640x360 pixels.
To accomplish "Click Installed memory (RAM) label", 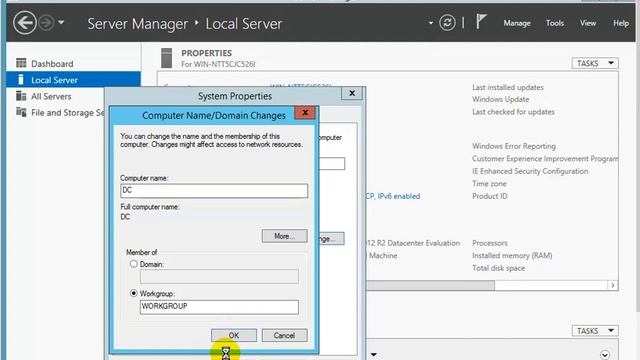I will click(512, 256).
